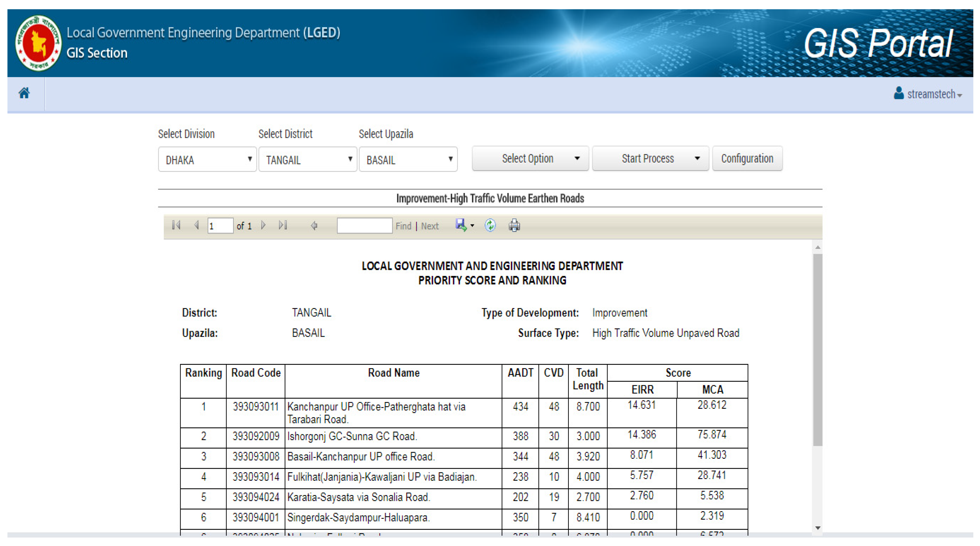Refresh the report using refresh icon
Image resolution: width=980 pixels, height=546 pixels.
(490, 225)
